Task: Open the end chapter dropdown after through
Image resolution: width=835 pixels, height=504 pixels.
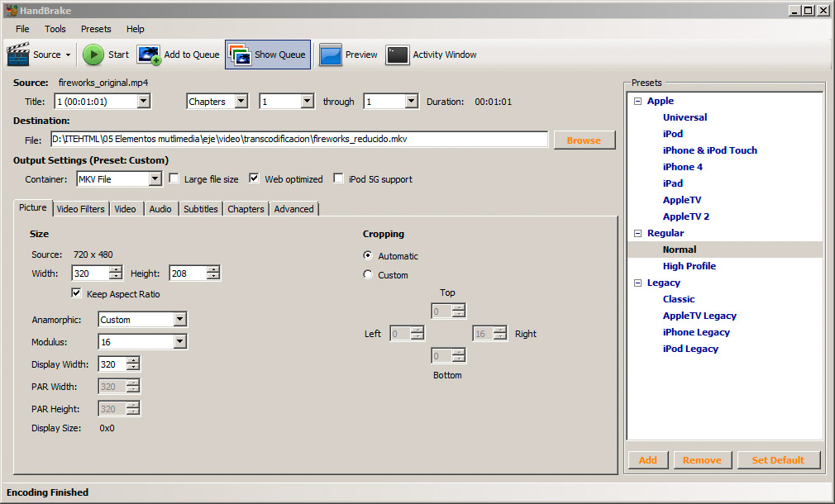Action: pyautogui.click(x=411, y=101)
